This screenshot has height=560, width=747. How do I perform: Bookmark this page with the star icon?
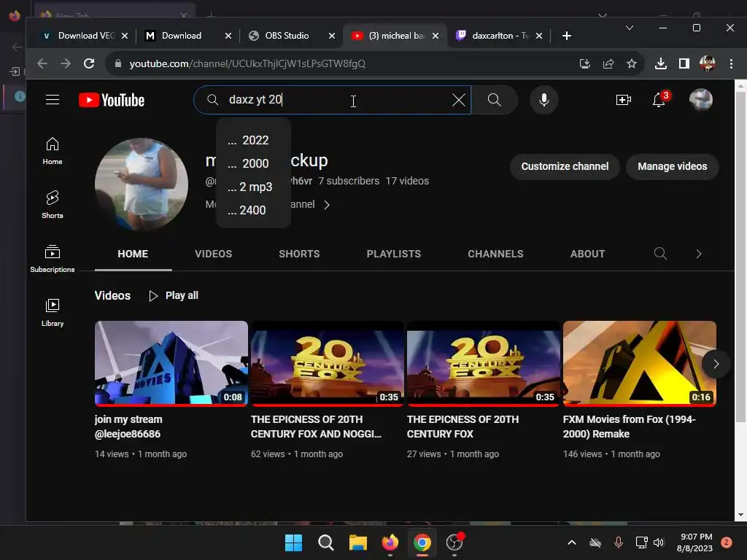pyautogui.click(x=632, y=63)
